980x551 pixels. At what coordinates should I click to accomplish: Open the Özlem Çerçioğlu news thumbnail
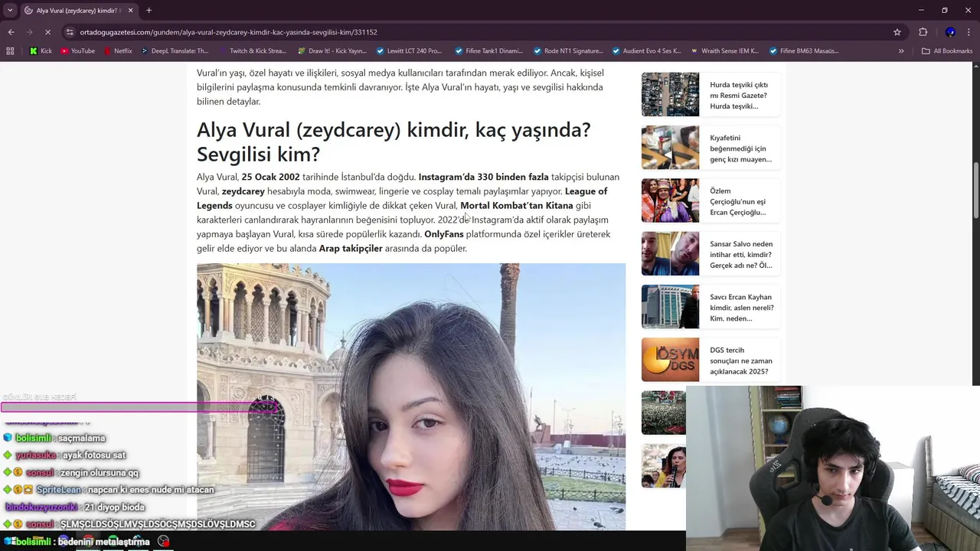coord(670,201)
